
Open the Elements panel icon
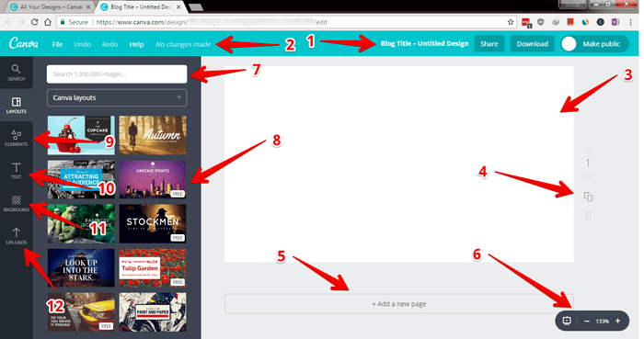pos(16,138)
